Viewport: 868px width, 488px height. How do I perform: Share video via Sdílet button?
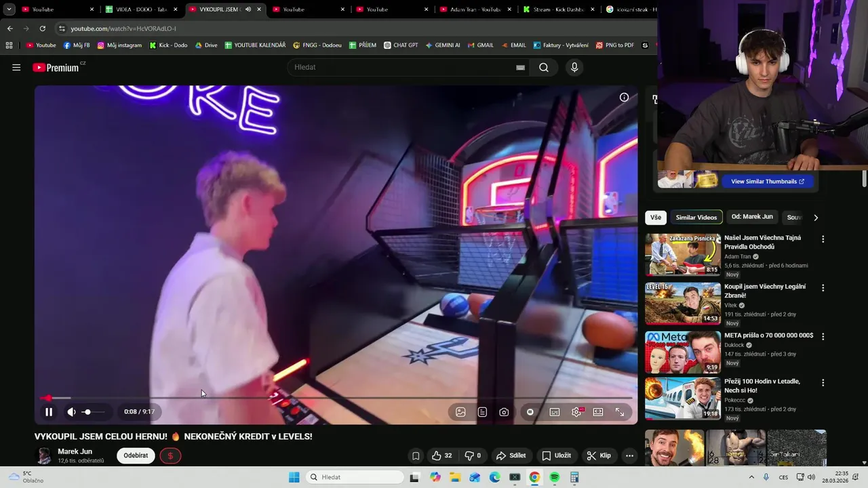pyautogui.click(x=511, y=455)
